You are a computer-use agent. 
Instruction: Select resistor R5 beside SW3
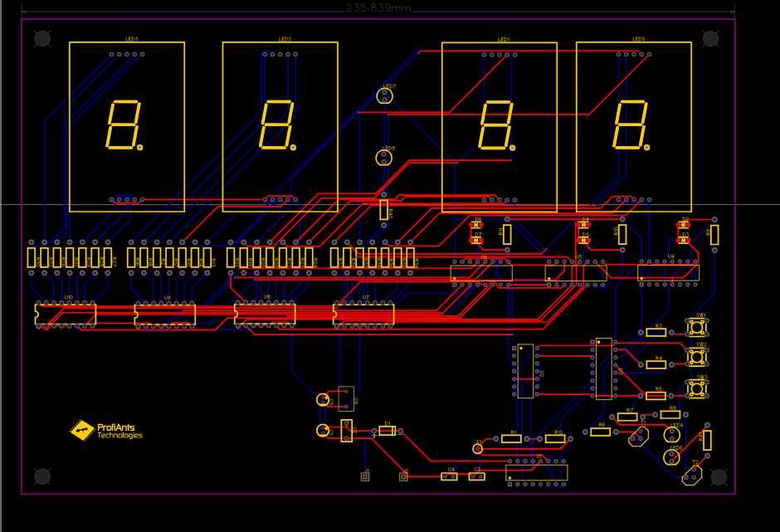point(656,396)
